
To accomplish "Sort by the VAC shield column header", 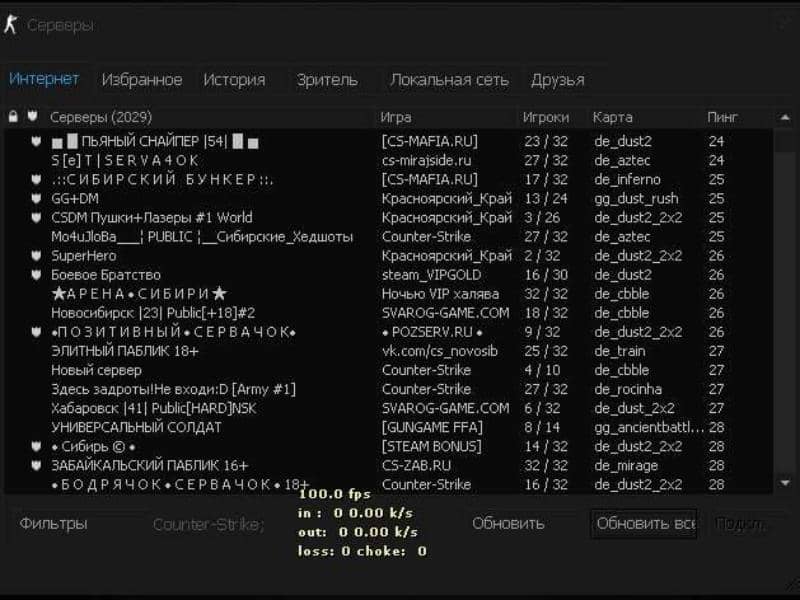I will point(32,116).
